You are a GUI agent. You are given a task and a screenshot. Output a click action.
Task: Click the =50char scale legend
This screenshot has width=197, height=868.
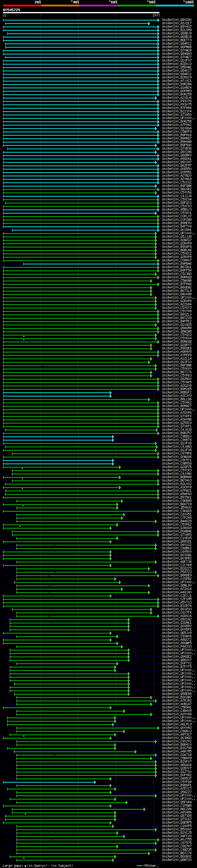pos(147,866)
